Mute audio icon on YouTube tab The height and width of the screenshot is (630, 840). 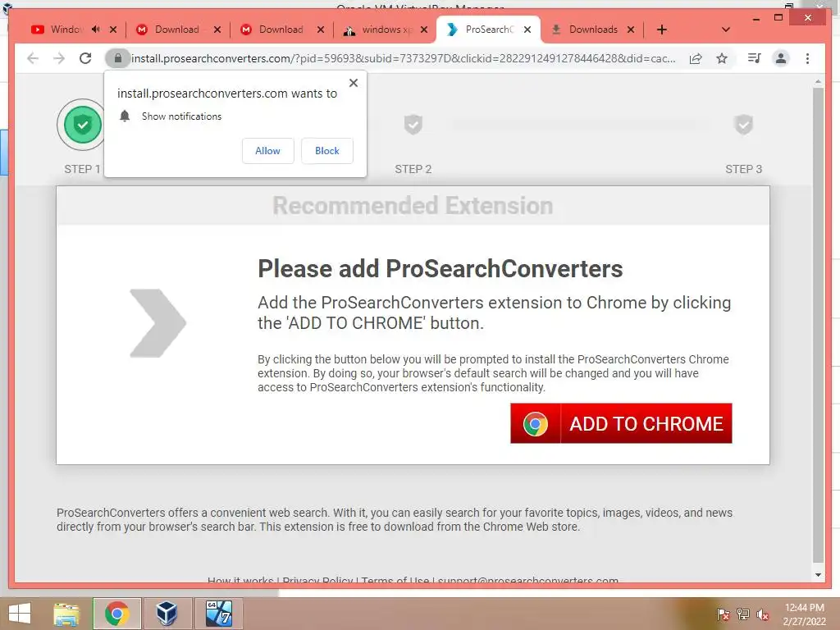point(96,30)
